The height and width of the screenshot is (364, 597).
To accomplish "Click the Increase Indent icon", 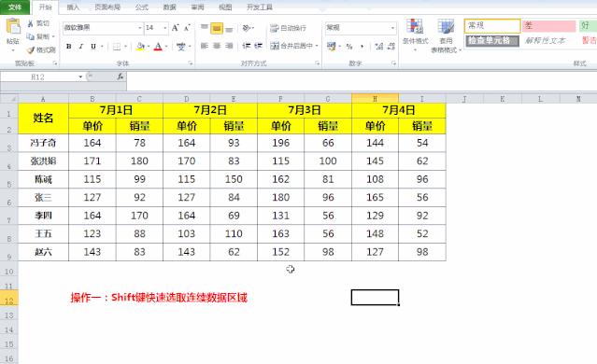I will click(259, 46).
